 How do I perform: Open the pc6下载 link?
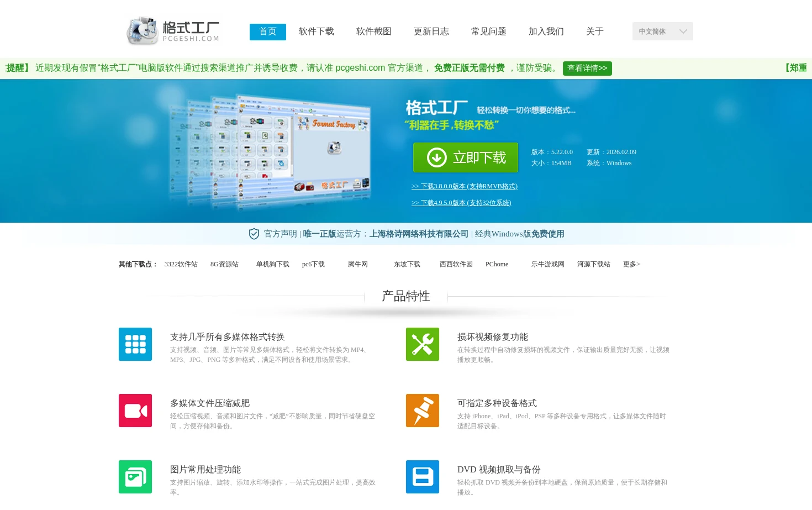click(313, 264)
